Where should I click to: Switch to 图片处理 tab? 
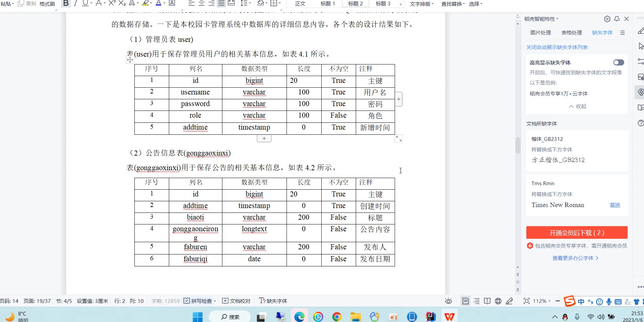coord(540,33)
